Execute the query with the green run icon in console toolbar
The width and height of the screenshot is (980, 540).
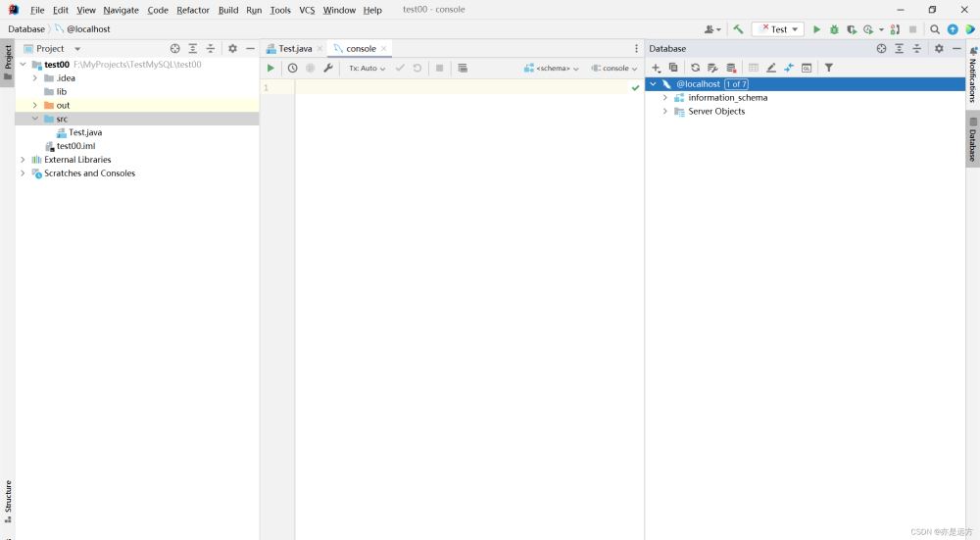270,69
